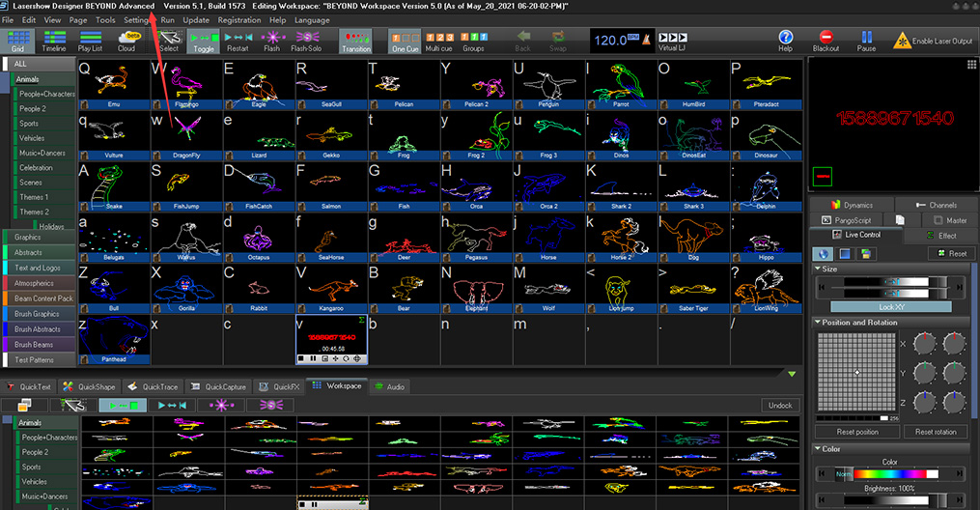Click the Undock button
This screenshot has width=980, height=510.
click(x=780, y=405)
